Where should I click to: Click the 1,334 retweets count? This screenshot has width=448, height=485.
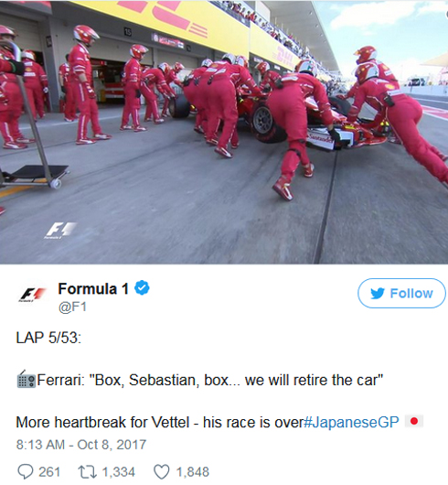coord(118,472)
